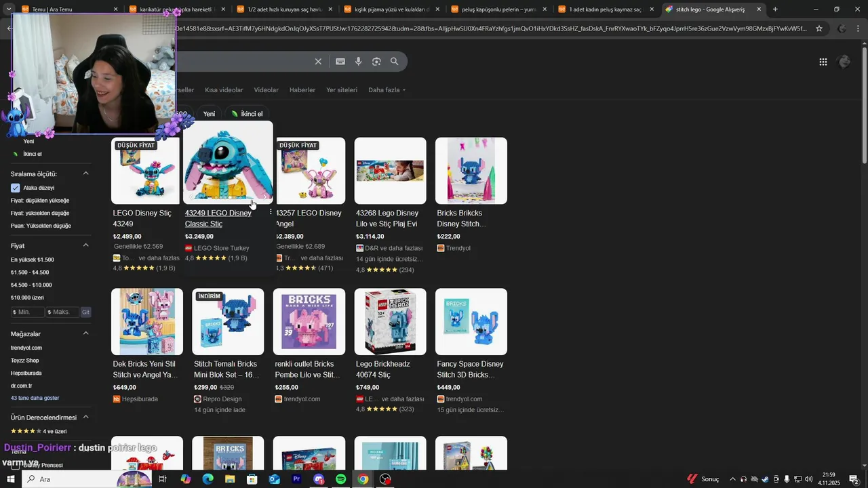This screenshot has height=488, width=868.
Task: Open Spotify from the taskbar
Action: coord(341,479)
